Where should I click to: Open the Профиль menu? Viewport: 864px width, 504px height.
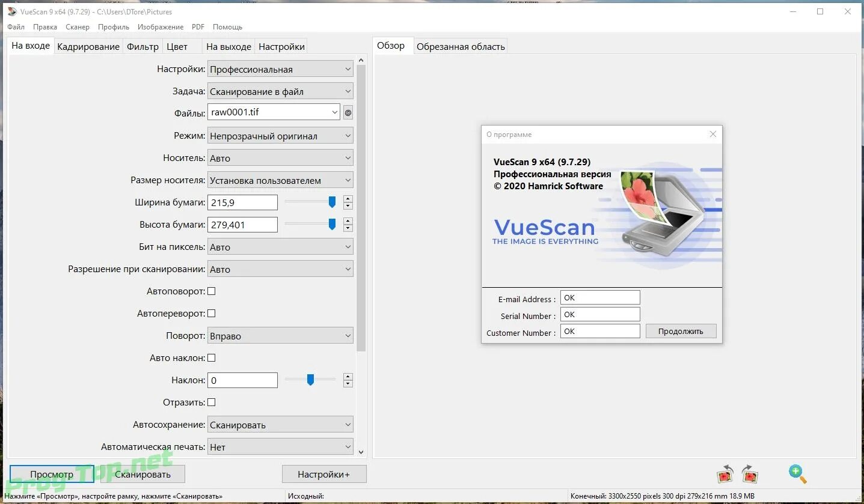[114, 27]
